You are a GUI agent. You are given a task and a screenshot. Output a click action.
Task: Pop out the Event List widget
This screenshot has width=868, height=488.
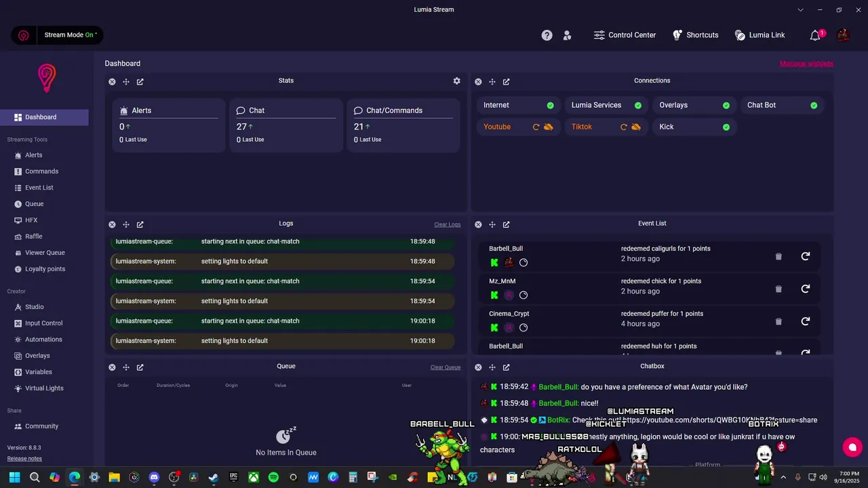click(506, 224)
